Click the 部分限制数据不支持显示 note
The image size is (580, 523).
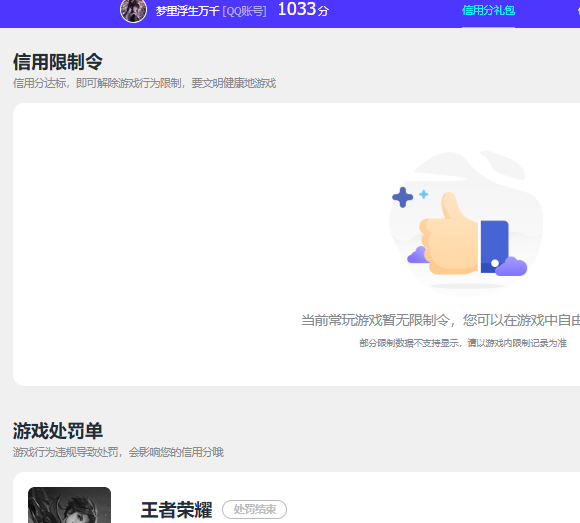463,343
